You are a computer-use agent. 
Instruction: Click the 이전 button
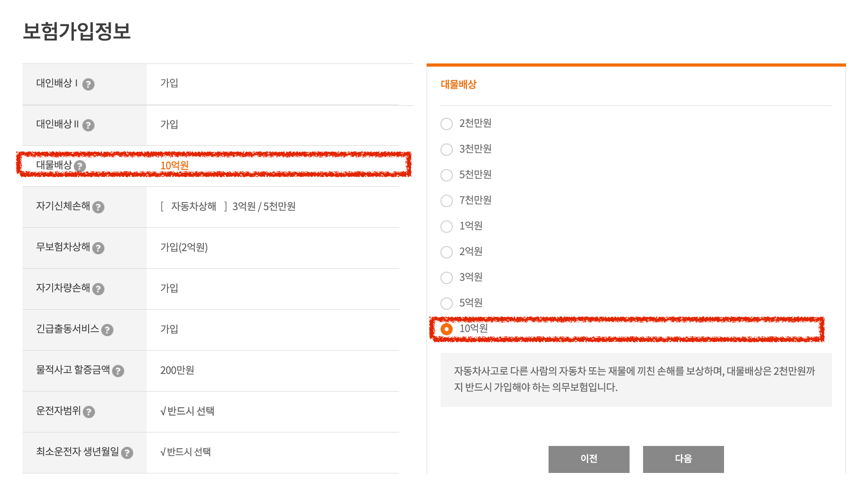coord(589,459)
